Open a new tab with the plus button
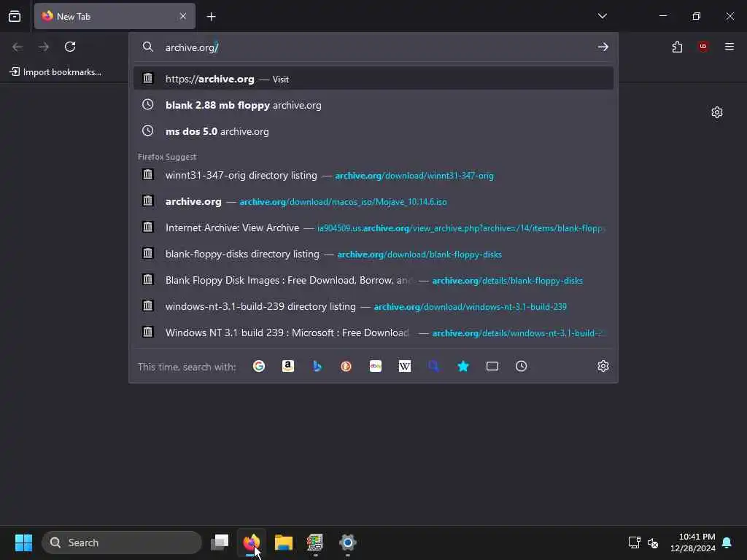 211,17
